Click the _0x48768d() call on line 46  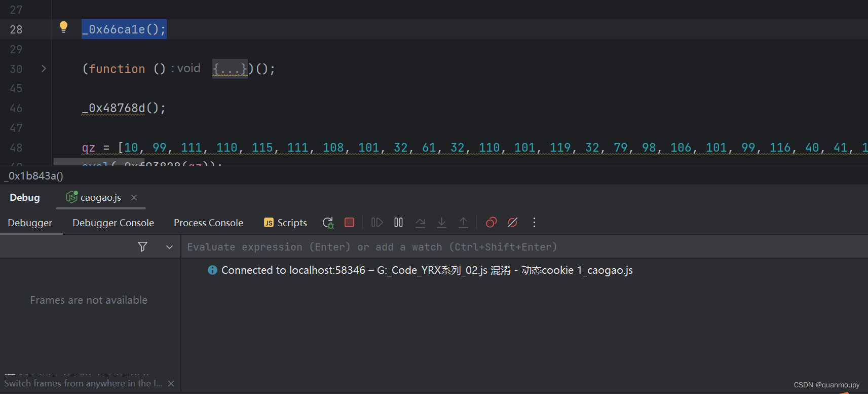pyautogui.click(x=124, y=108)
